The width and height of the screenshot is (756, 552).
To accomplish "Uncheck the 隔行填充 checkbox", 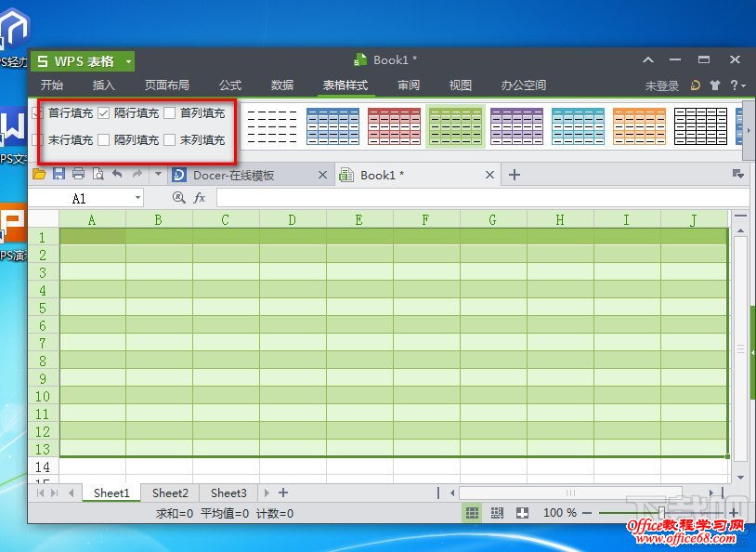I will (104, 113).
